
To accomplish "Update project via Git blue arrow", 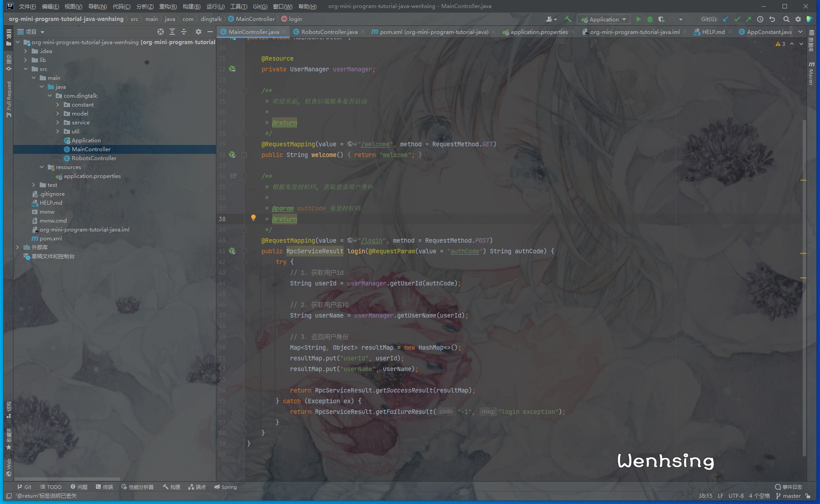I will pyautogui.click(x=725, y=19).
